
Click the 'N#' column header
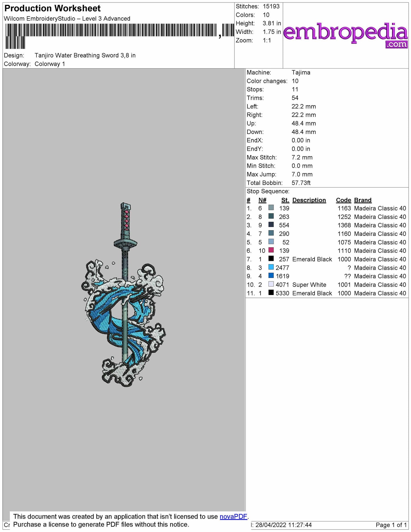(262, 200)
